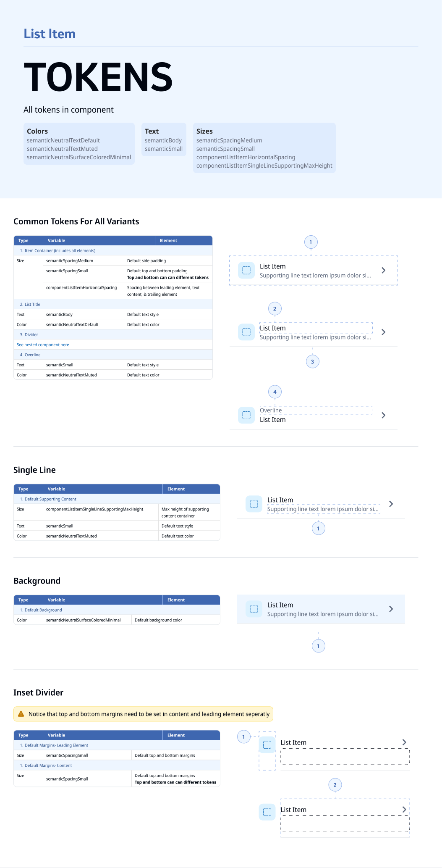Click semanticBody in the Text card

click(x=163, y=140)
